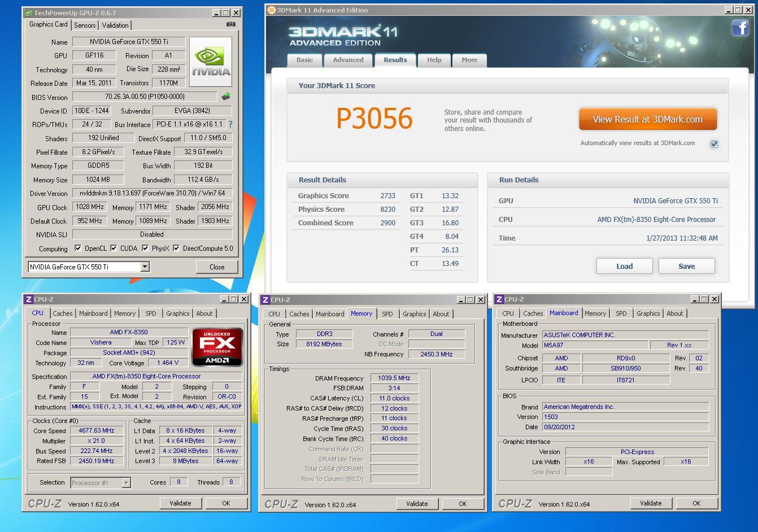Click the Close button in GPU-Z
Viewport: 758px width, 532px height.
pos(217,267)
